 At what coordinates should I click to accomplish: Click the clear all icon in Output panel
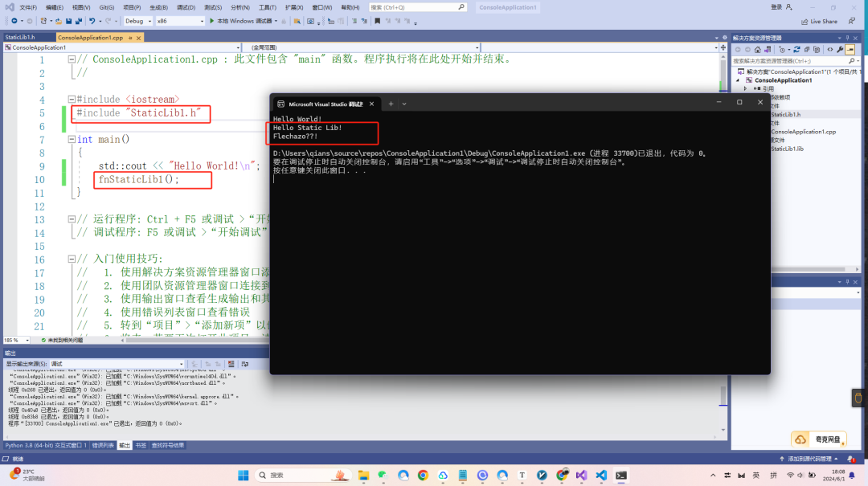click(x=231, y=364)
